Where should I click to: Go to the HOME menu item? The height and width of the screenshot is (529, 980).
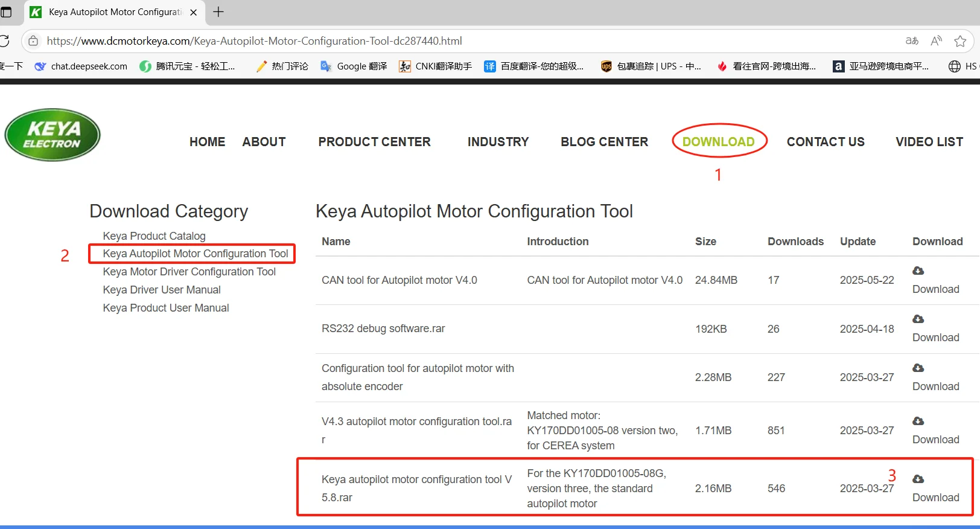(207, 142)
